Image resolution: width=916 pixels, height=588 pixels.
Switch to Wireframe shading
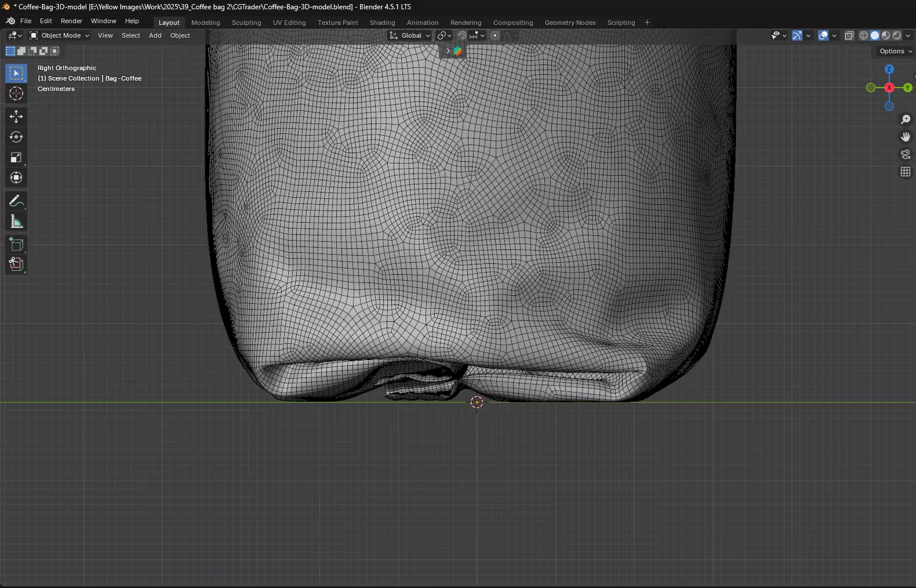coord(864,35)
